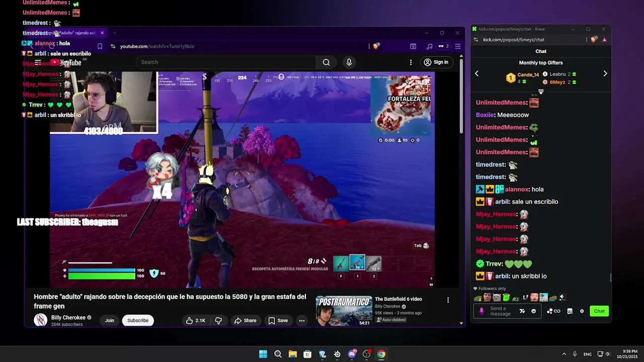Open Billy Cherokee channel name
Screen dimensions: 644x362
pos(68,318)
